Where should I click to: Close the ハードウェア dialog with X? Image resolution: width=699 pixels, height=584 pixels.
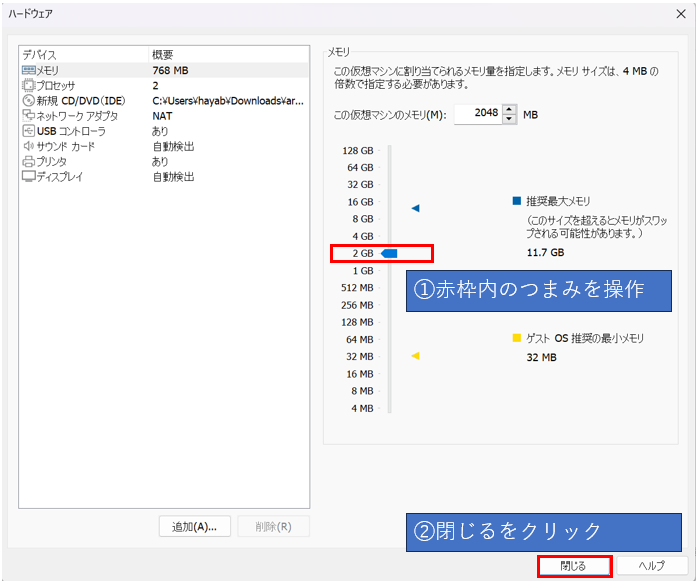click(x=681, y=14)
